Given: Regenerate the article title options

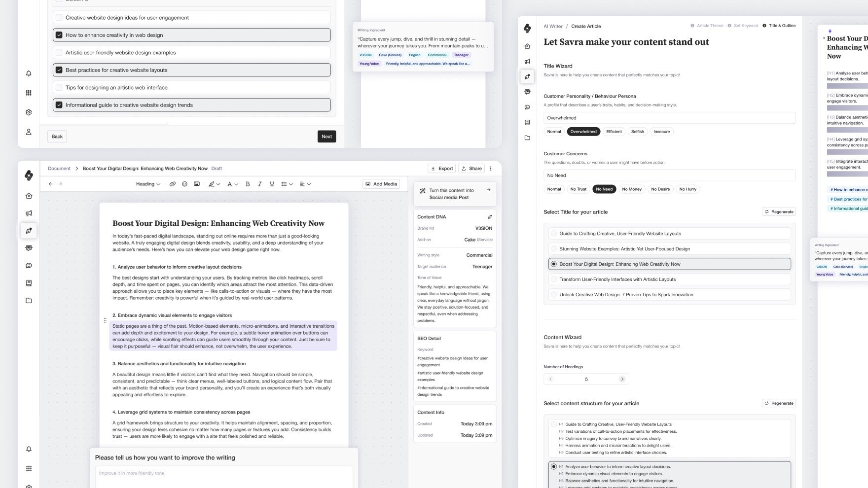Looking at the screenshot, I should point(779,212).
